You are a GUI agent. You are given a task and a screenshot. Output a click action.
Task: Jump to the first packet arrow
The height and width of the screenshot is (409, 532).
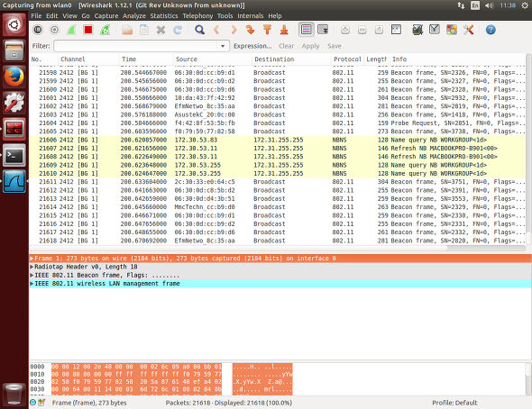[x=268, y=30]
